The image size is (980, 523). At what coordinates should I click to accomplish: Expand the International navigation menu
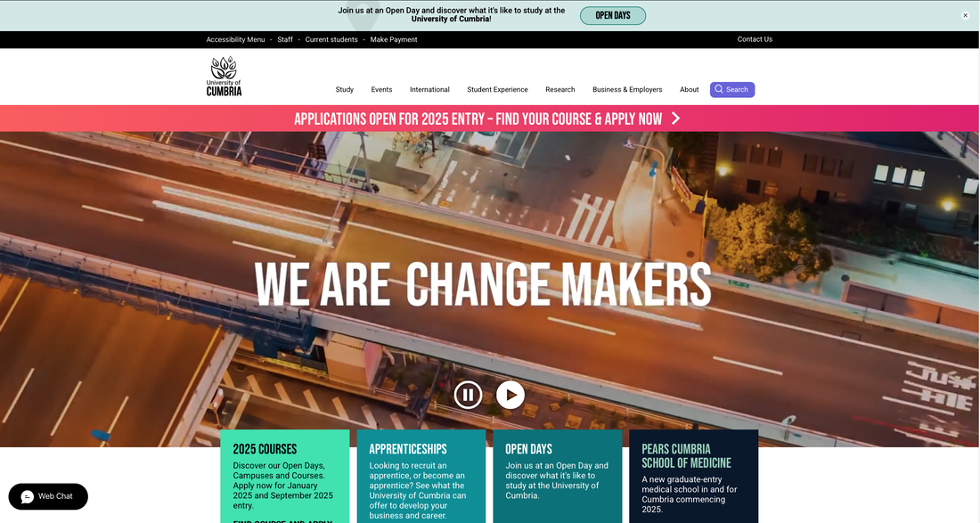(x=429, y=89)
